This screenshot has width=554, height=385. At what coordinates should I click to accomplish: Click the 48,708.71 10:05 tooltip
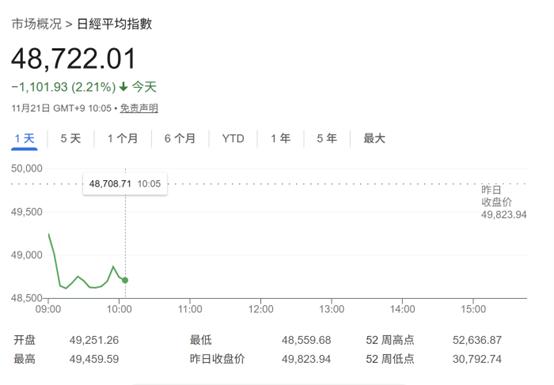coord(125,184)
